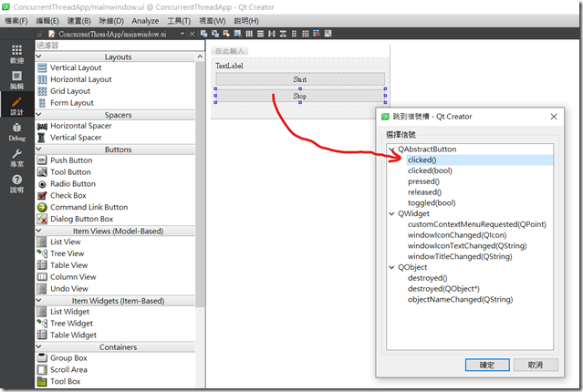Select TextLabel on the form

tap(229, 67)
